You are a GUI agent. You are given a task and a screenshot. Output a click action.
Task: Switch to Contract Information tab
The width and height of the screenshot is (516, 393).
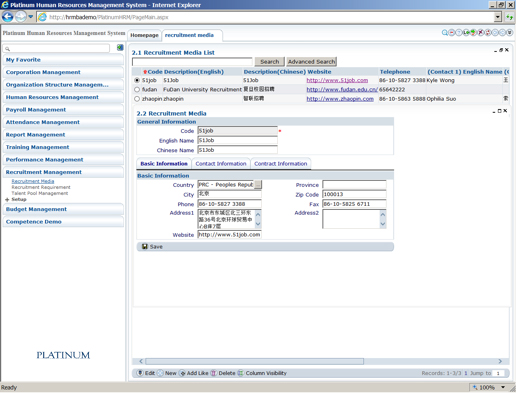(281, 164)
